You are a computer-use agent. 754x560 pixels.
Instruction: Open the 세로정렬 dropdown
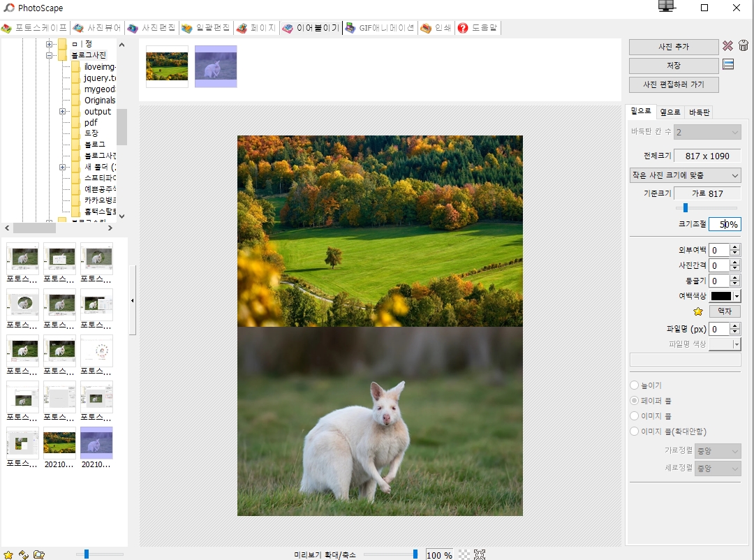(x=718, y=468)
